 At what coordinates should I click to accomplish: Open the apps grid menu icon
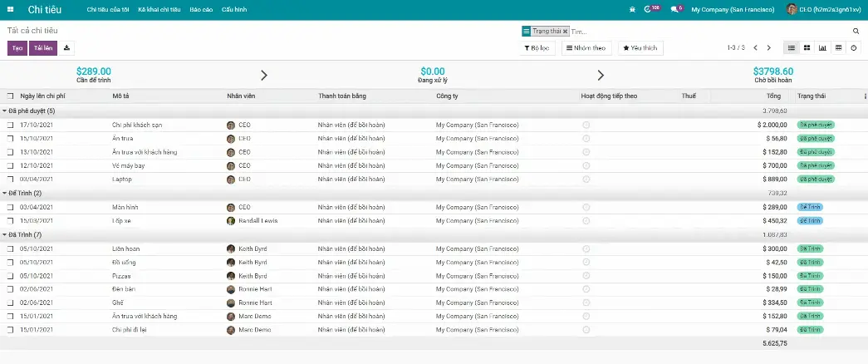point(11,9)
